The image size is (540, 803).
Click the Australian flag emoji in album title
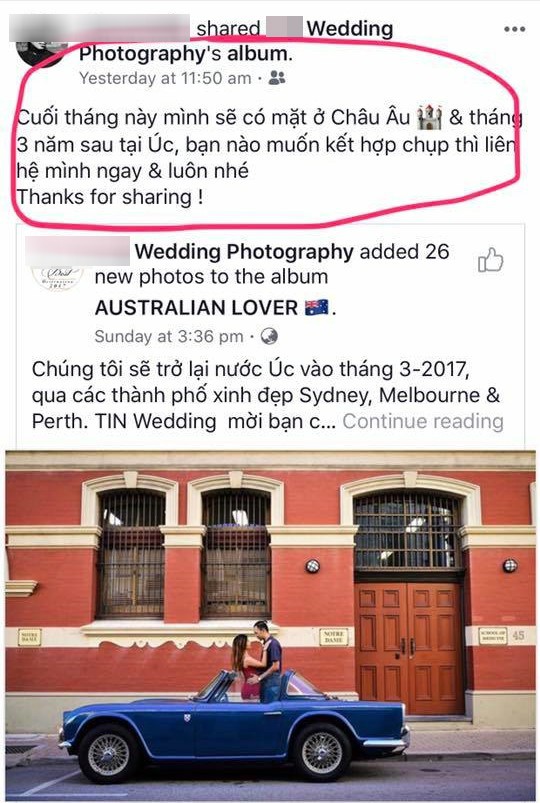point(317,307)
